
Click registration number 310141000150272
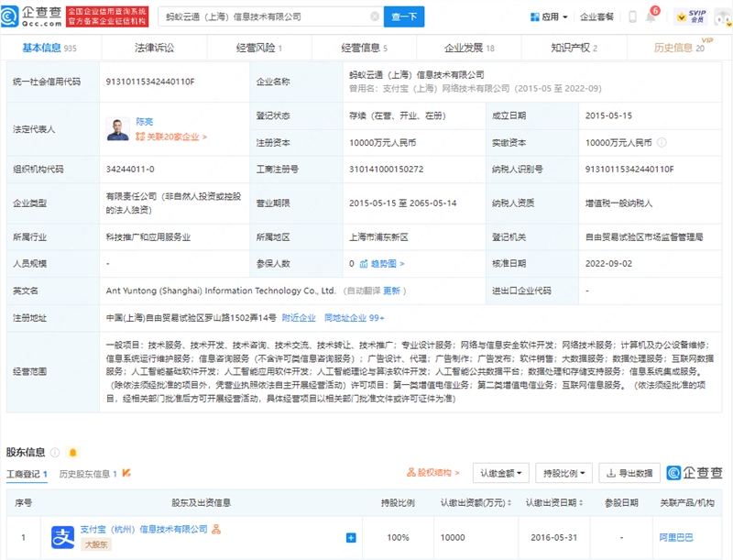pyautogui.click(x=386, y=170)
